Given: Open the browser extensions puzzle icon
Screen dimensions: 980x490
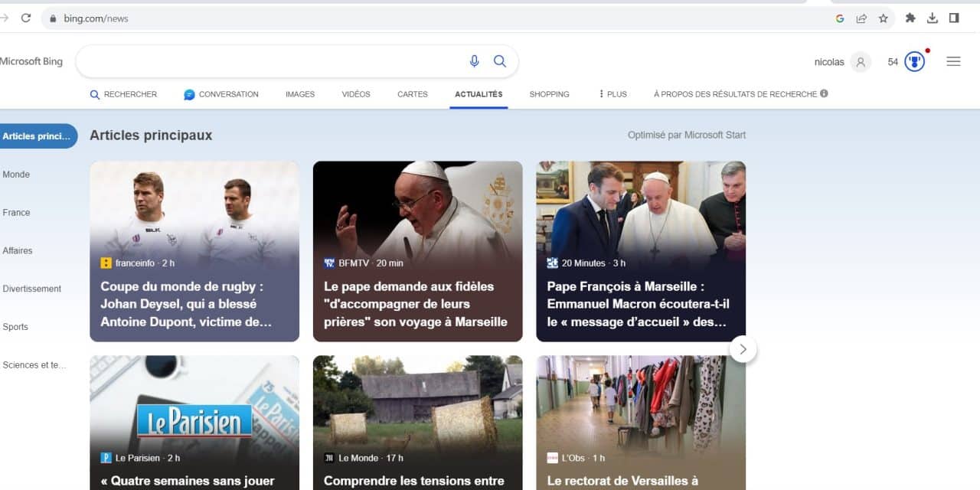Looking at the screenshot, I should (910, 18).
